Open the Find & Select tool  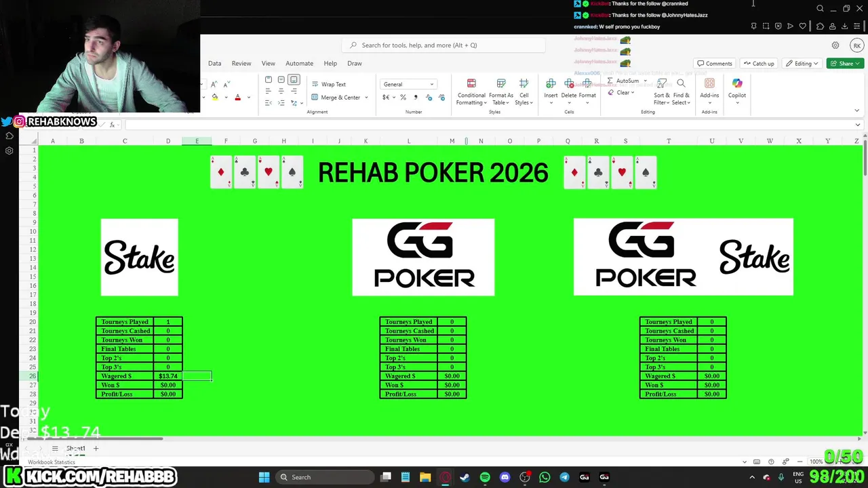(680, 91)
